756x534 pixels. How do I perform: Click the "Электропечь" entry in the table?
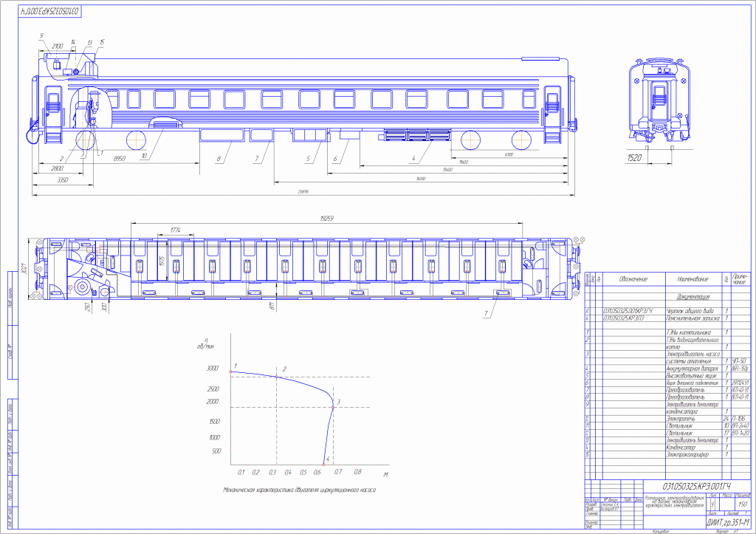(x=681, y=419)
